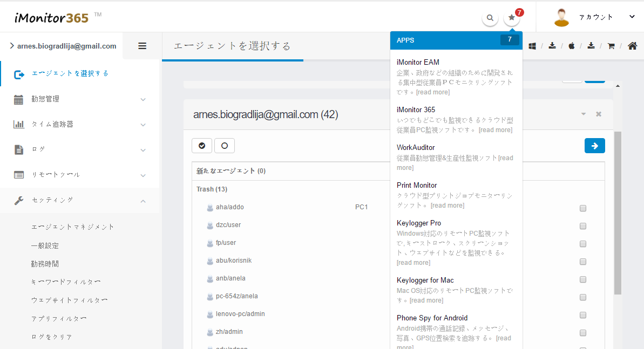Open 一般設定 settings item

(45, 245)
